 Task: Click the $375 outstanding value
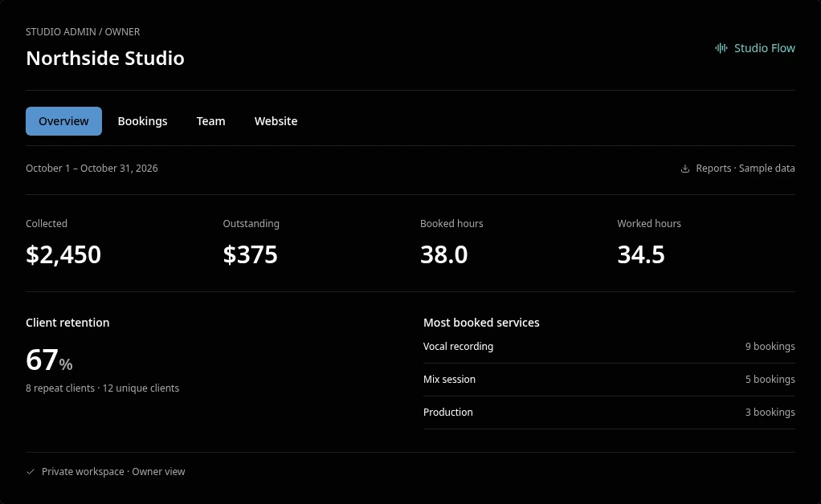point(251,254)
